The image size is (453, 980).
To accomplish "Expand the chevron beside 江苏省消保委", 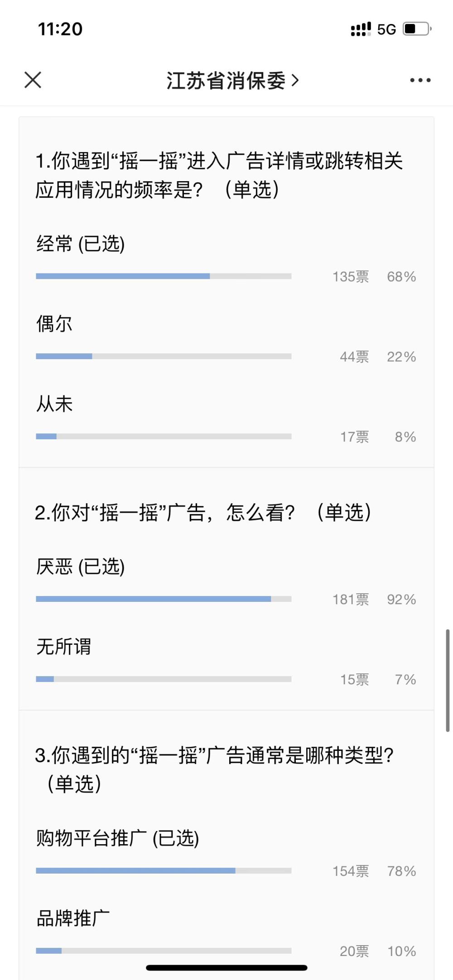I will pyautogui.click(x=295, y=81).
